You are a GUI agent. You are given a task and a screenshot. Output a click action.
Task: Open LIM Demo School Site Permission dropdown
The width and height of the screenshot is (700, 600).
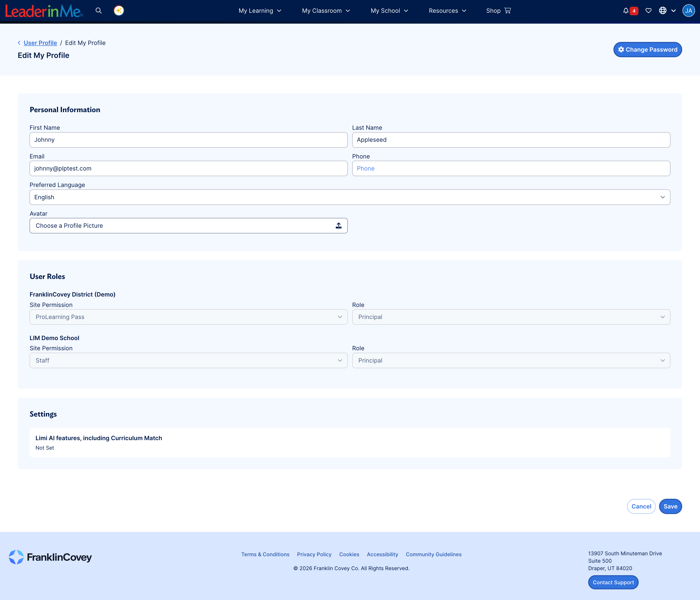pyautogui.click(x=188, y=361)
